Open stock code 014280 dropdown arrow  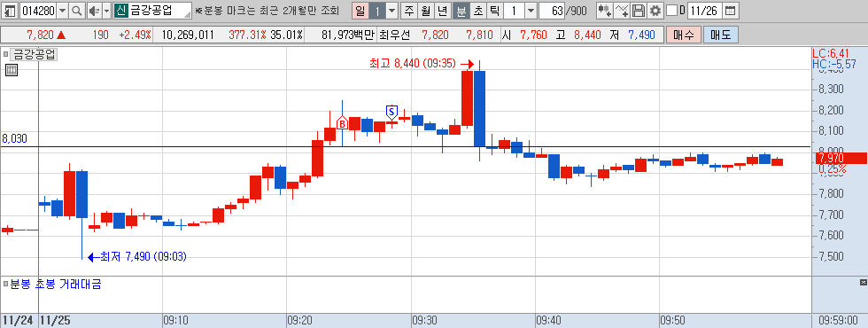tap(62, 10)
